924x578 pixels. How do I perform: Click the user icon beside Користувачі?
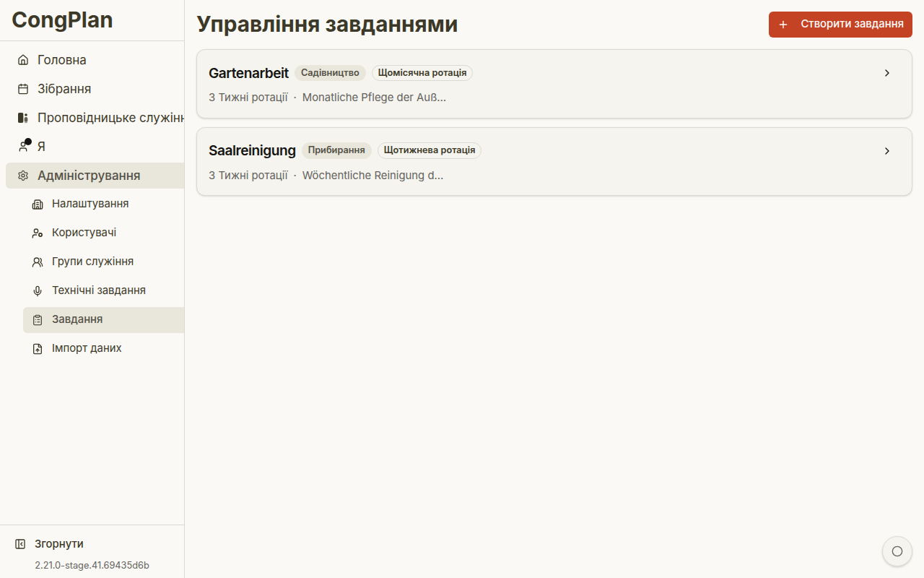[x=38, y=233]
